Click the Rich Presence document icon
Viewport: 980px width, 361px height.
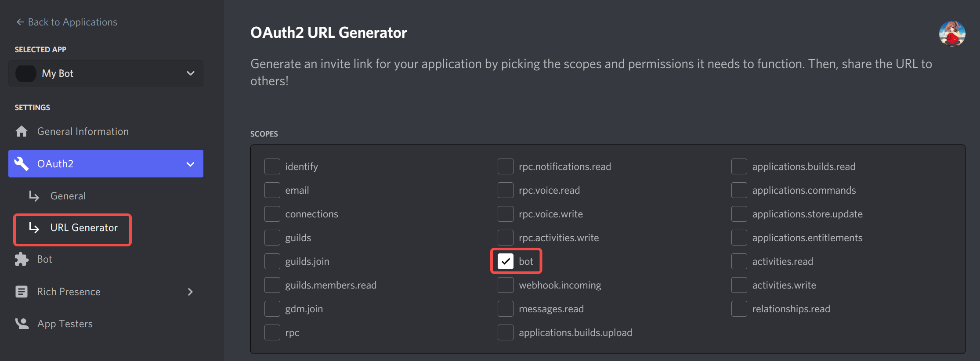click(22, 292)
